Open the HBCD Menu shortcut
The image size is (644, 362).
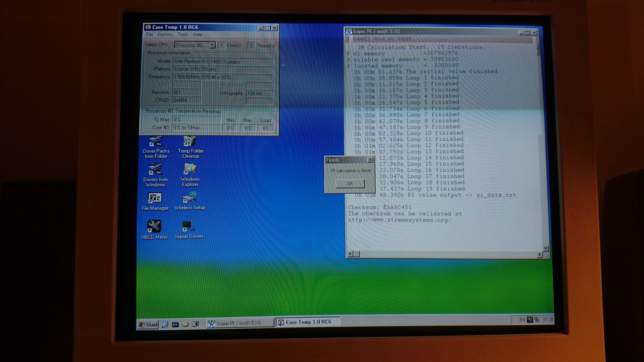154,230
